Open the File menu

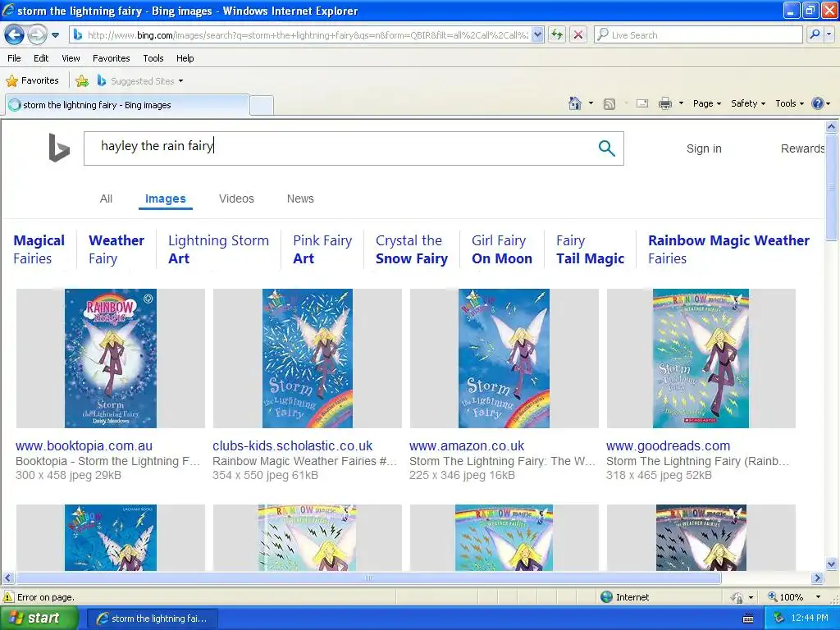pyautogui.click(x=15, y=58)
